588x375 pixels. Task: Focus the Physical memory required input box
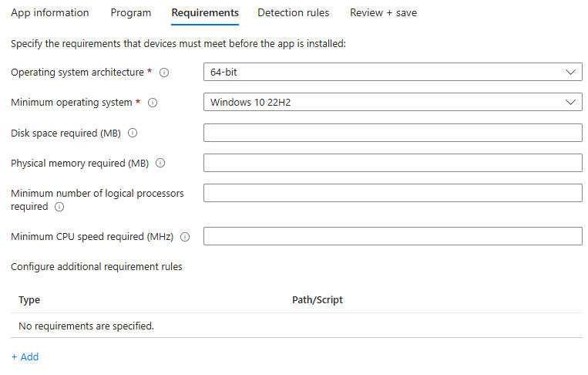point(392,163)
